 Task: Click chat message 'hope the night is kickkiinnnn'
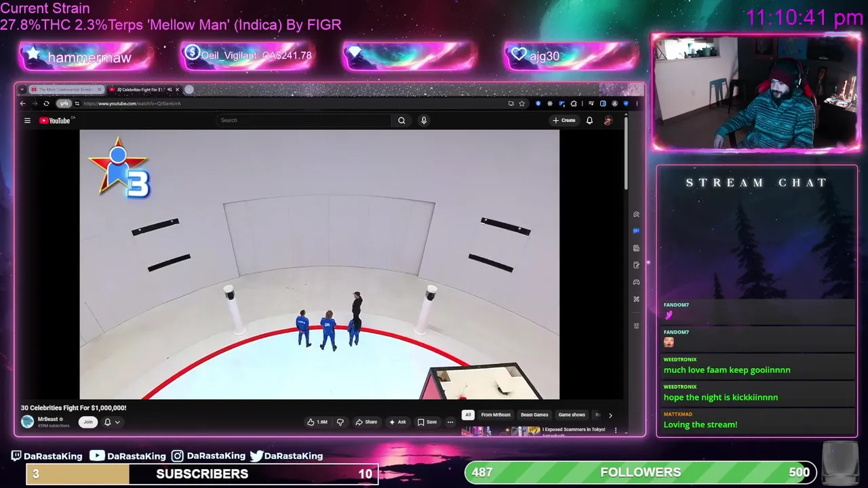pyautogui.click(x=721, y=397)
